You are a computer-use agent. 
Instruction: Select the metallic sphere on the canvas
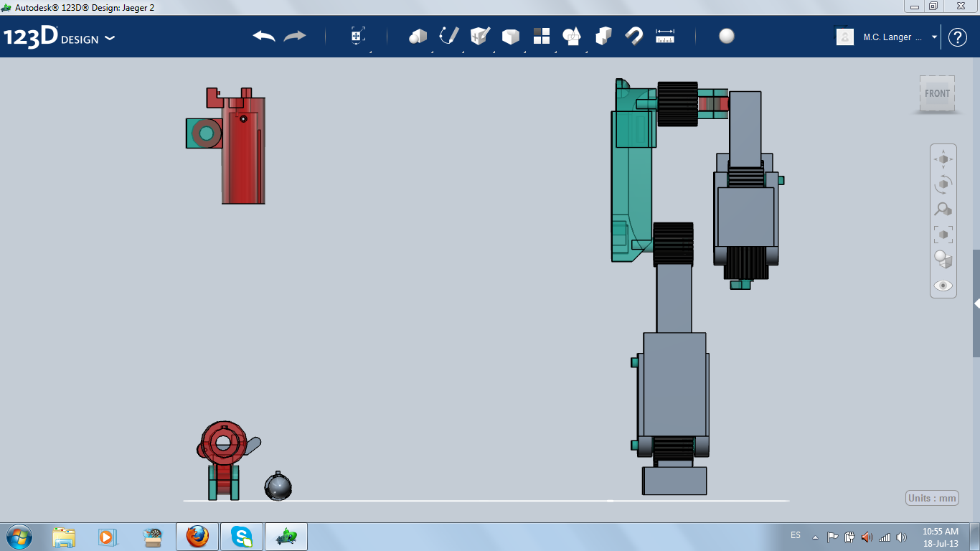[x=278, y=487]
